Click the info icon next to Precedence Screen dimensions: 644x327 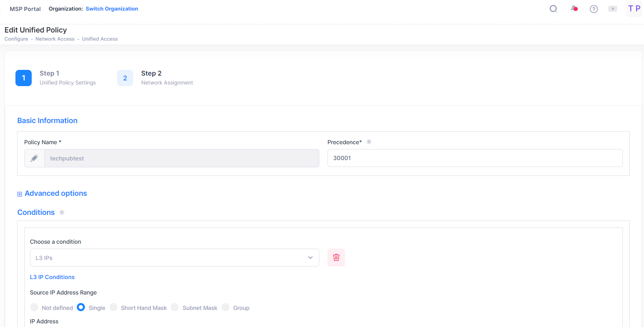tap(369, 142)
